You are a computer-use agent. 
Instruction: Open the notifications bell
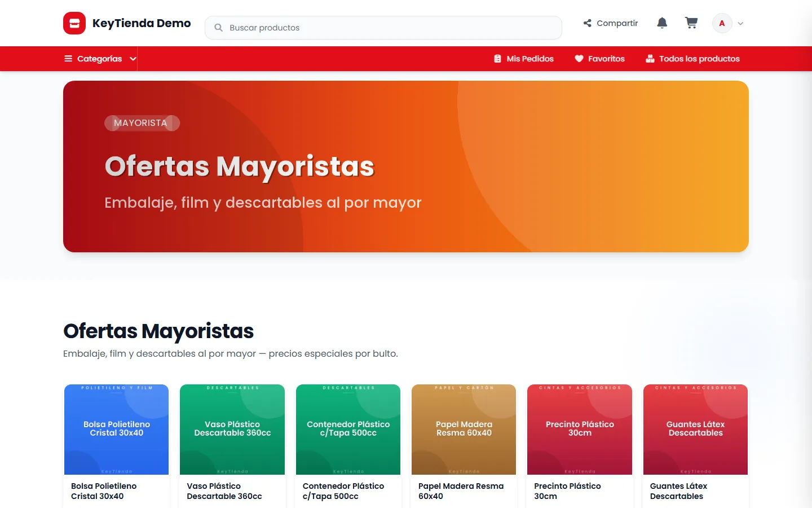tap(662, 23)
